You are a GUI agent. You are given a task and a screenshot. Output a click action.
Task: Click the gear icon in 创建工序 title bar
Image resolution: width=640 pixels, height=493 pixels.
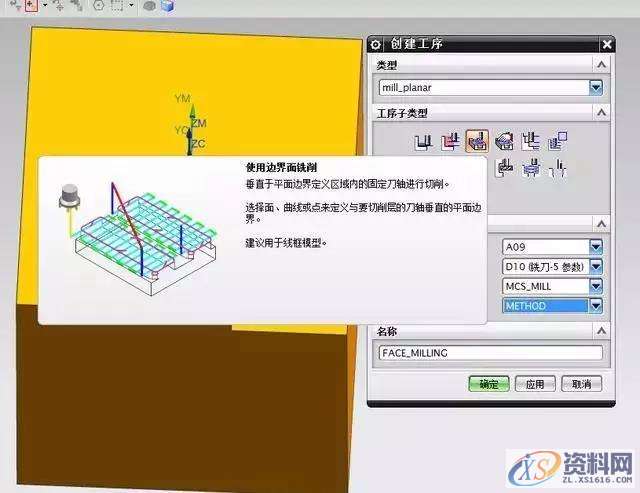[376, 44]
